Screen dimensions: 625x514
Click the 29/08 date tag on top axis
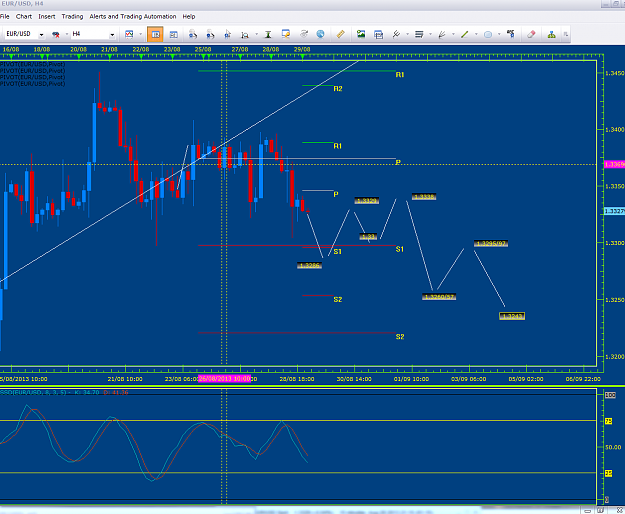[302, 49]
